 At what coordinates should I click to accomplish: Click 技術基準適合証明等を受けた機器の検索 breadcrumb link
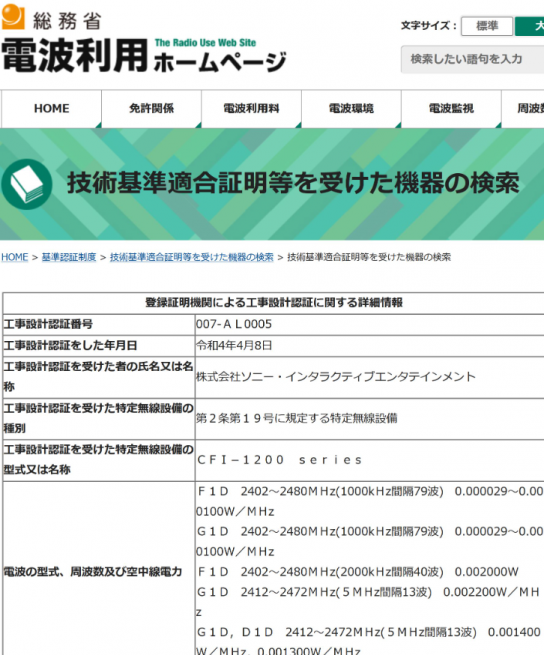point(191,257)
